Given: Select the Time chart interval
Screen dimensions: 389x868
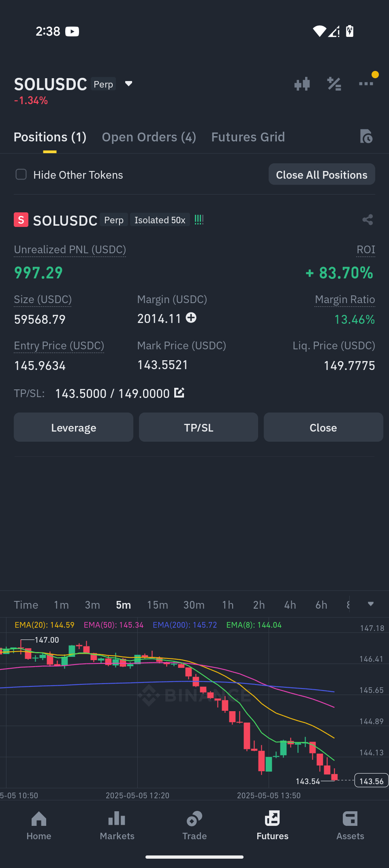Looking at the screenshot, I should tap(26, 605).
